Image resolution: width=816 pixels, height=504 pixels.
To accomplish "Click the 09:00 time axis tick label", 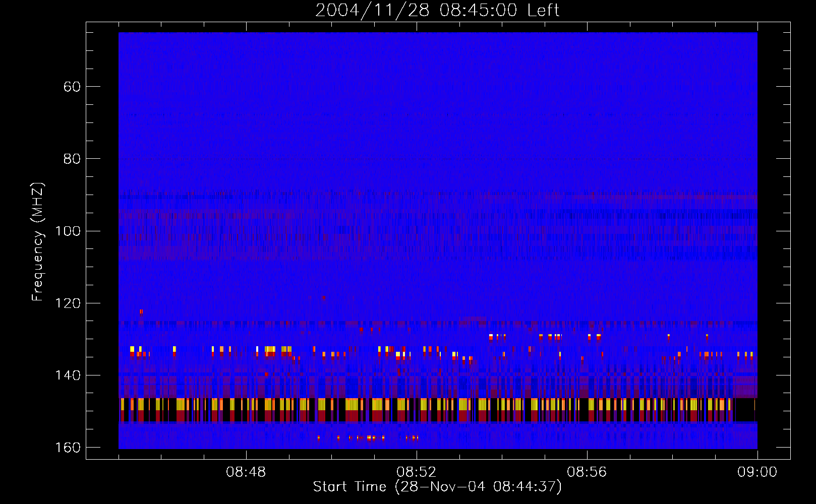I will 757,472.
